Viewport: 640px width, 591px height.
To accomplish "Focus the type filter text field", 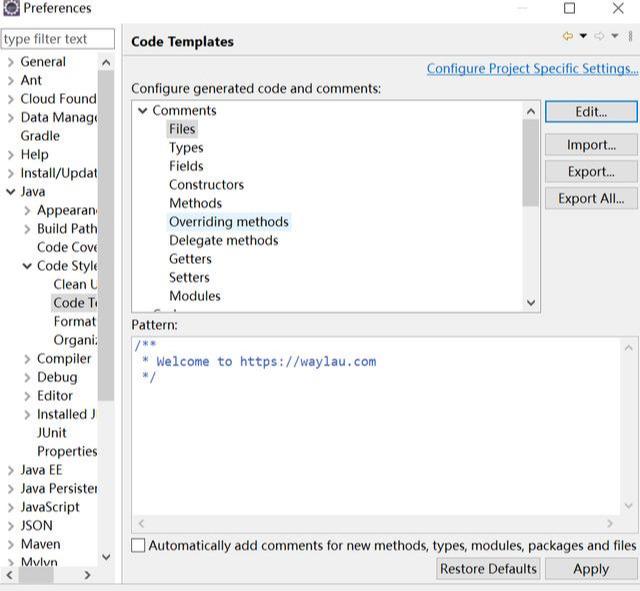I will [x=58, y=39].
